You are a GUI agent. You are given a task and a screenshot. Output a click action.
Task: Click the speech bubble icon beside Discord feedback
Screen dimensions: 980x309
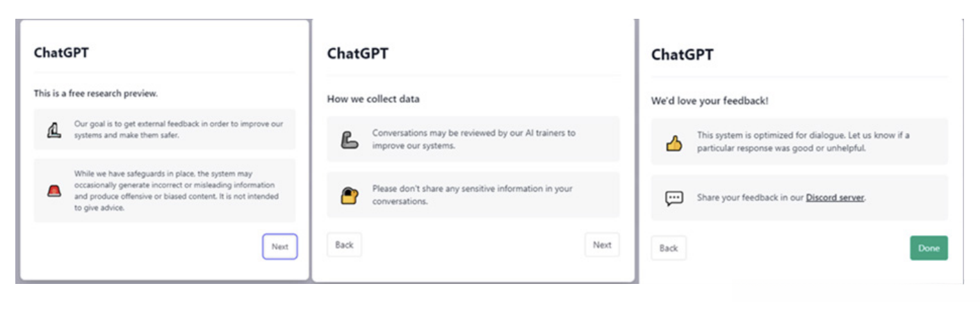[x=673, y=198]
